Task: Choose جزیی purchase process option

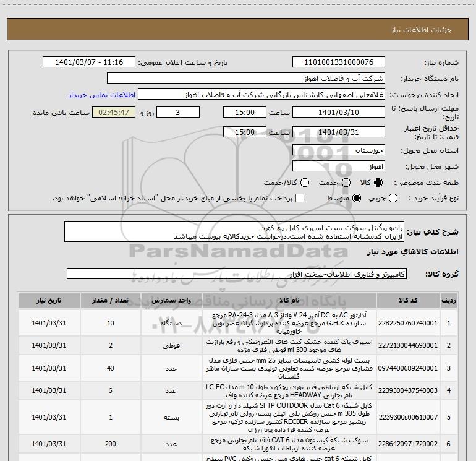Action: coord(393,198)
